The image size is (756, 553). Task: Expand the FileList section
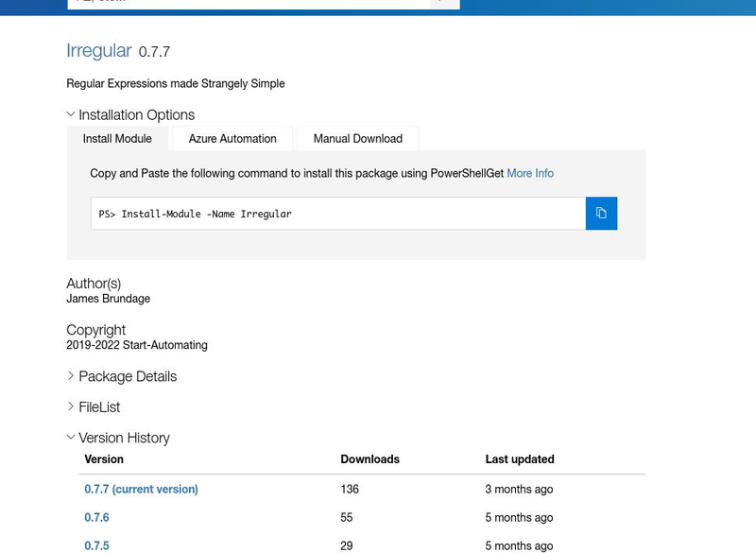pyautogui.click(x=94, y=406)
